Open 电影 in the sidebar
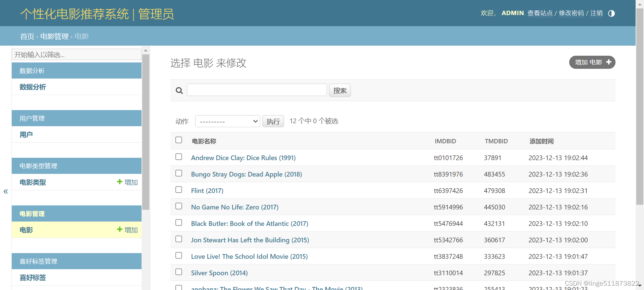The image size is (644, 290). [x=26, y=230]
